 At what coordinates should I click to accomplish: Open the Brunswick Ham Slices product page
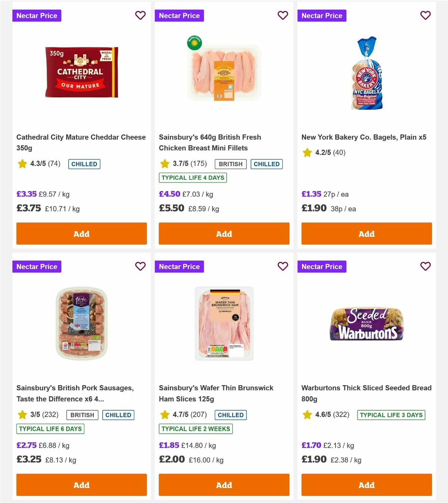pos(216,393)
